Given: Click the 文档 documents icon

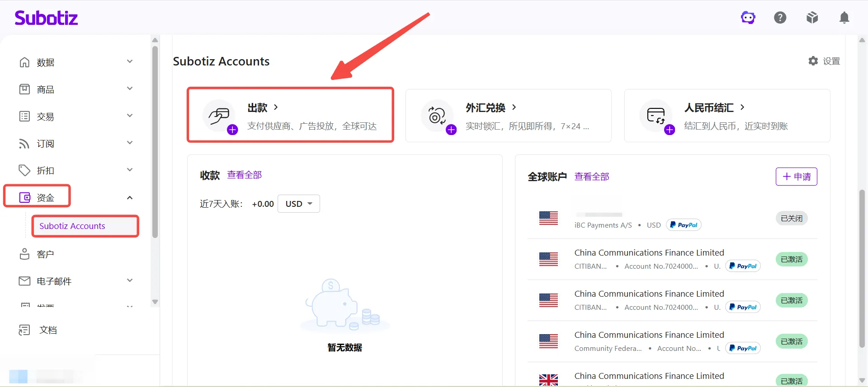Looking at the screenshot, I should [24, 330].
